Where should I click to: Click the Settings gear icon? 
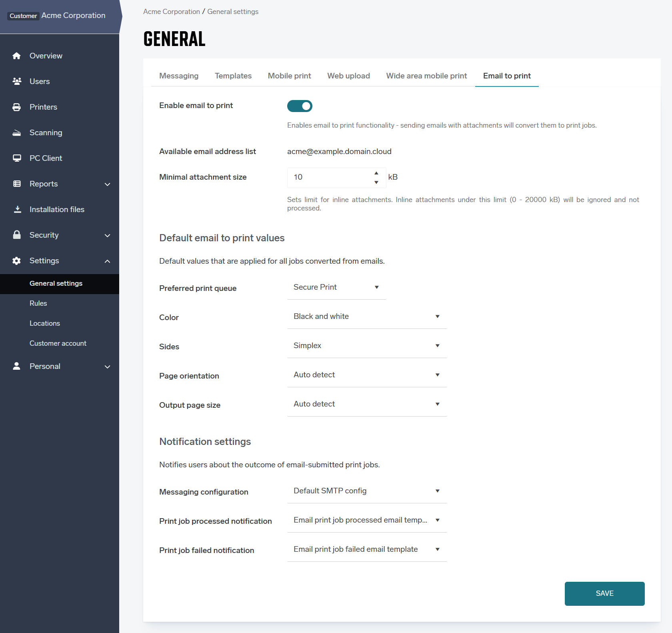coord(16,261)
